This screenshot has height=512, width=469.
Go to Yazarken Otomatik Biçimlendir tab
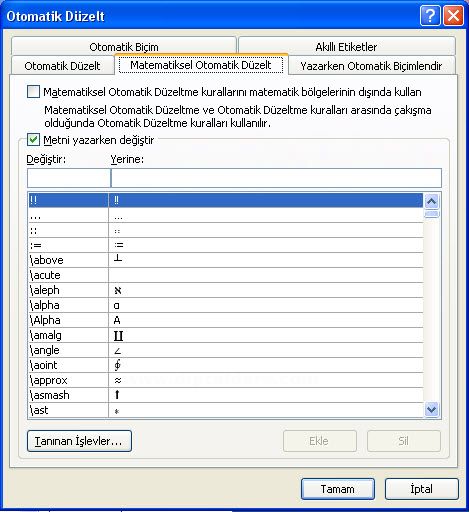pyautogui.click(x=371, y=65)
